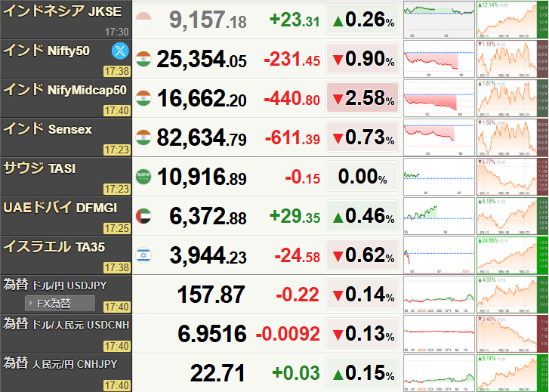Click the UAE flag icon for DFMGI
The image size is (549, 392).
point(143,216)
